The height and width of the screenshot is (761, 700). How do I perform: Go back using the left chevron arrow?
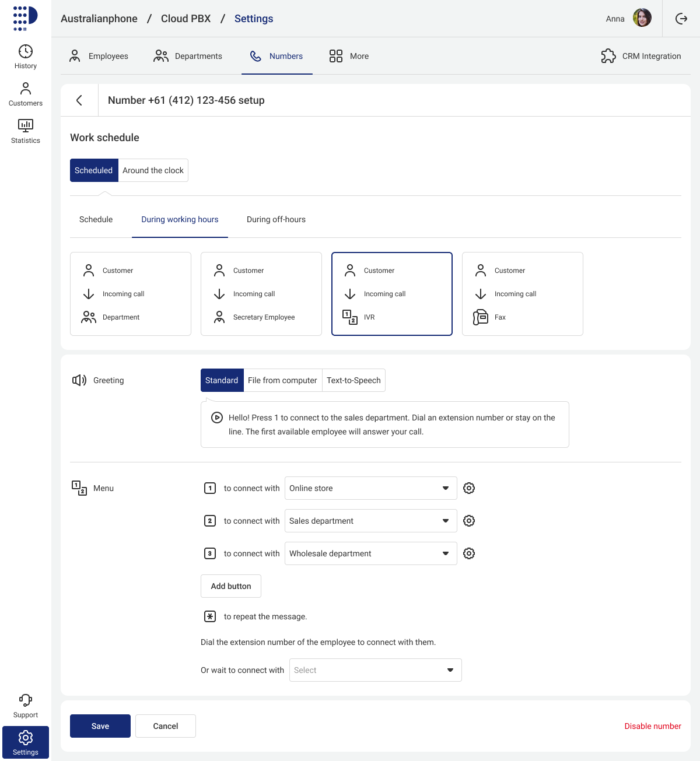(79, 100)
